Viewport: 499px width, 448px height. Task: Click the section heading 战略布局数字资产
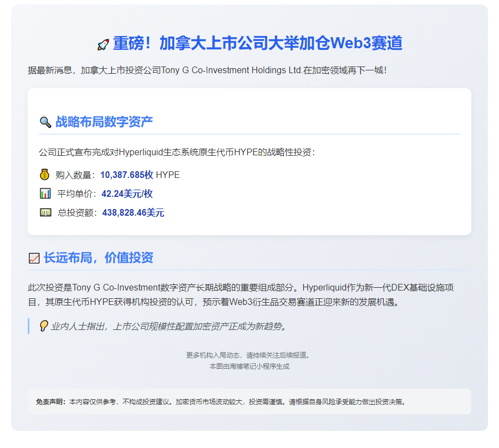pos(104,122)
